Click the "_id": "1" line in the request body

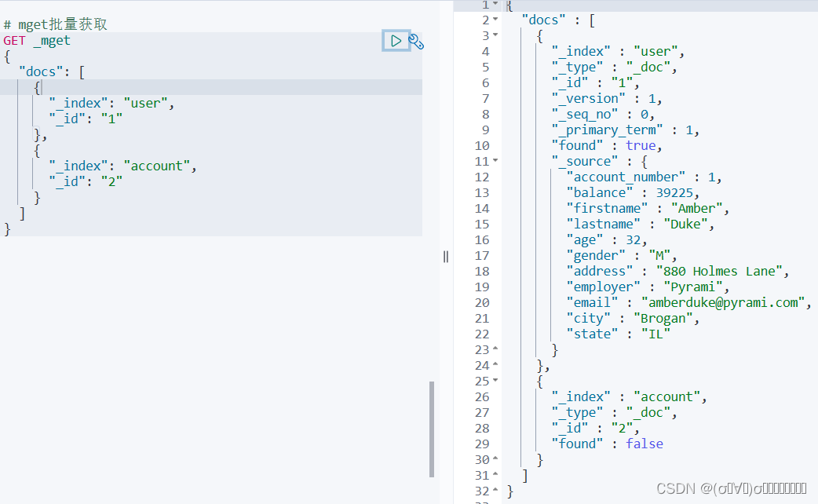click(86, 119)
